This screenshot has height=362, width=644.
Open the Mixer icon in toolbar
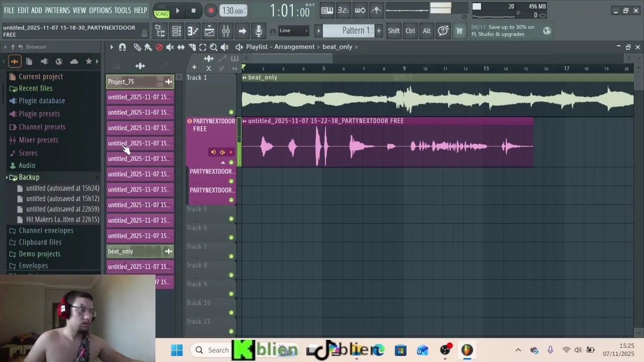226,31
